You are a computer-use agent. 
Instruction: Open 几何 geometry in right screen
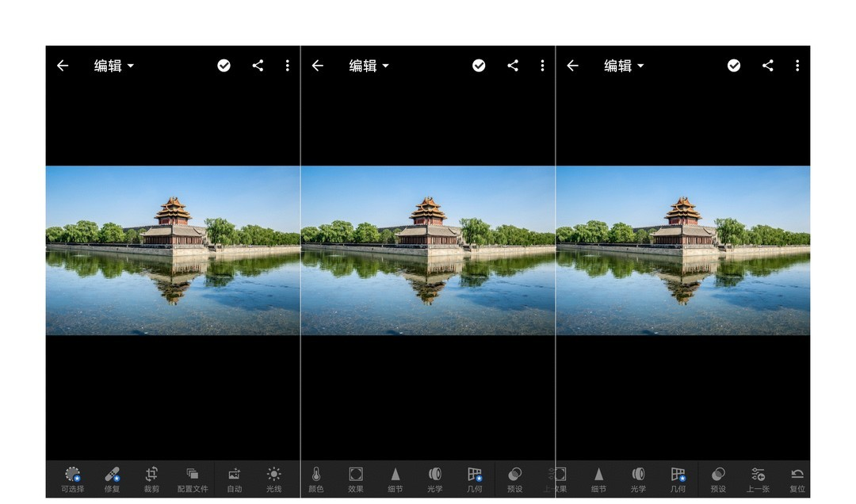(678, 479)
